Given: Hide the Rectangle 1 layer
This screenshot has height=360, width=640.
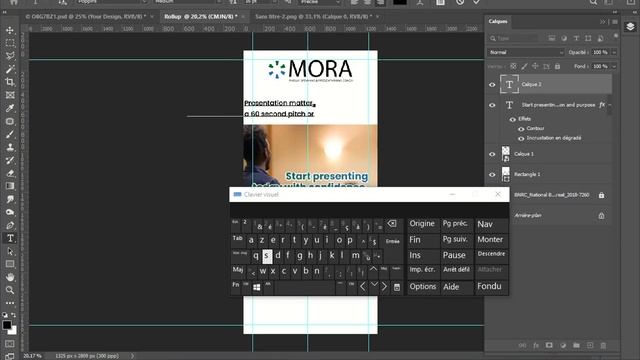Looking at the screenshot, I should click(x=492, y=175).
